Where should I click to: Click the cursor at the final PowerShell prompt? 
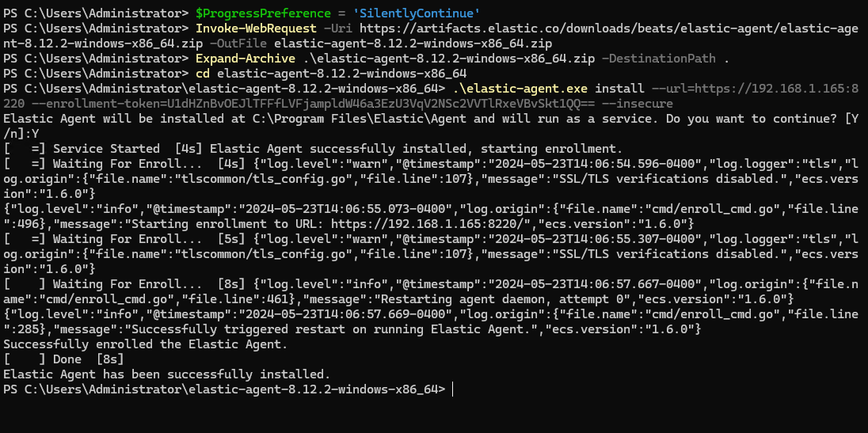453,389
